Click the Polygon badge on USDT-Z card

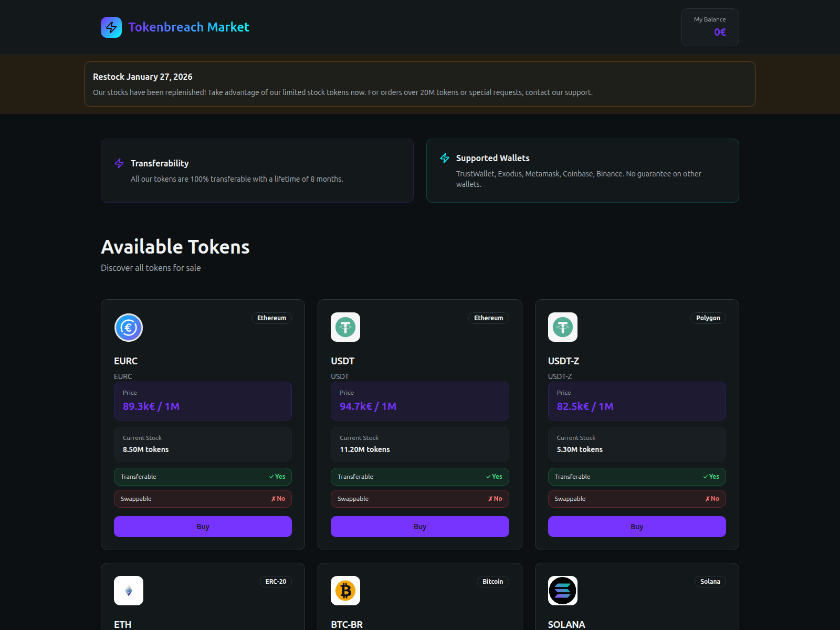pyautogui.click(x=708, y=318)
